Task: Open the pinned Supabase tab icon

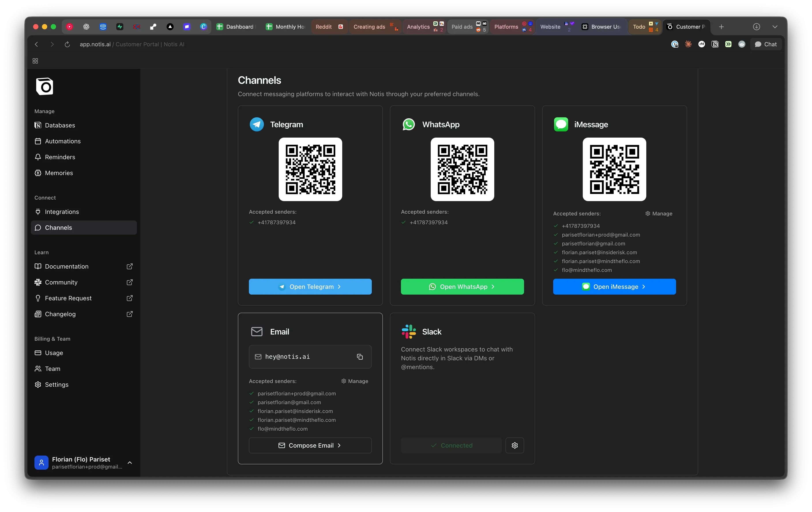Action: (x=120, y=27)
